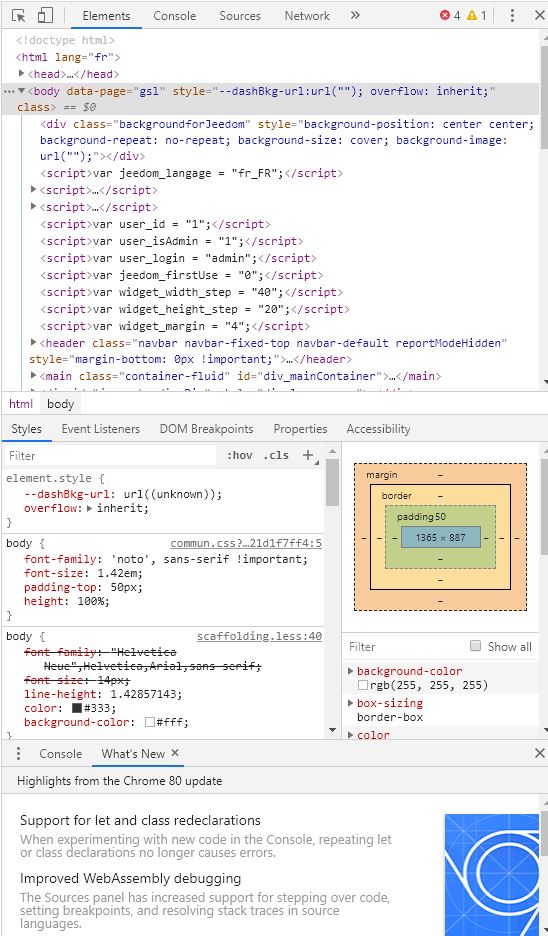Click the ellipsis before body element
548x936 pixels.
click(8, 91)
